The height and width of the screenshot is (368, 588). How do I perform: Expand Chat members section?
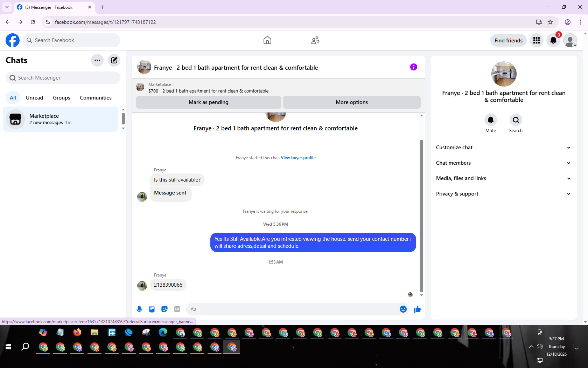click(503, 163)
